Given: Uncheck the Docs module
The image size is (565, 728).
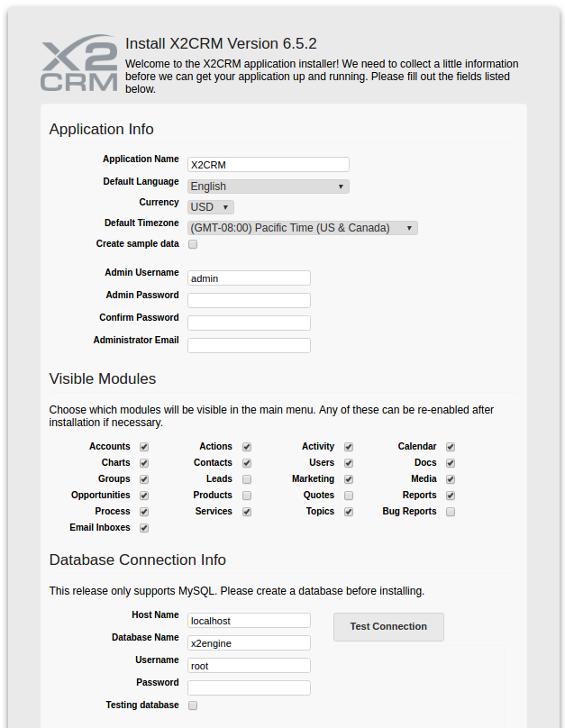Looking at the screenshot, I should [x=451, y=463].
